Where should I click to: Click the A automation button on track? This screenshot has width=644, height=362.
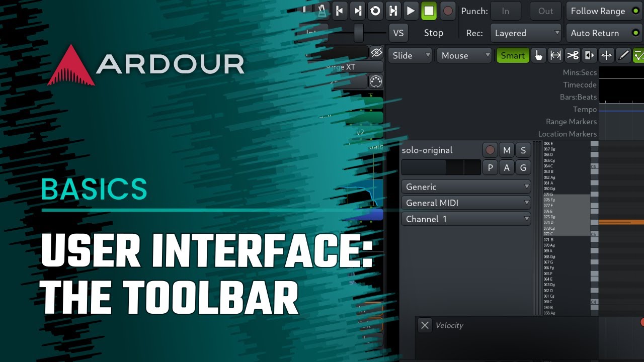pyautogui.click(x=507, y=167)
